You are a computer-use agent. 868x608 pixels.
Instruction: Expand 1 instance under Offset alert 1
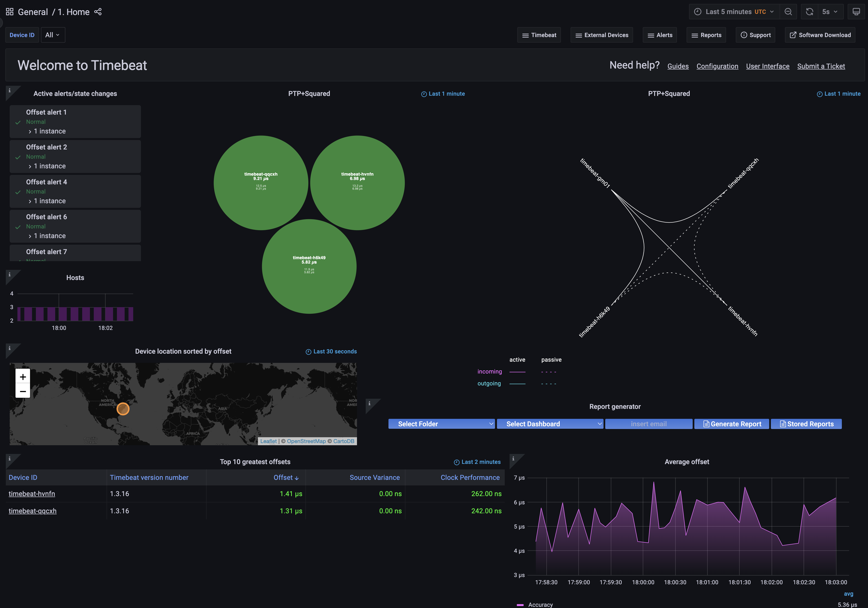[x=47, y=131]
